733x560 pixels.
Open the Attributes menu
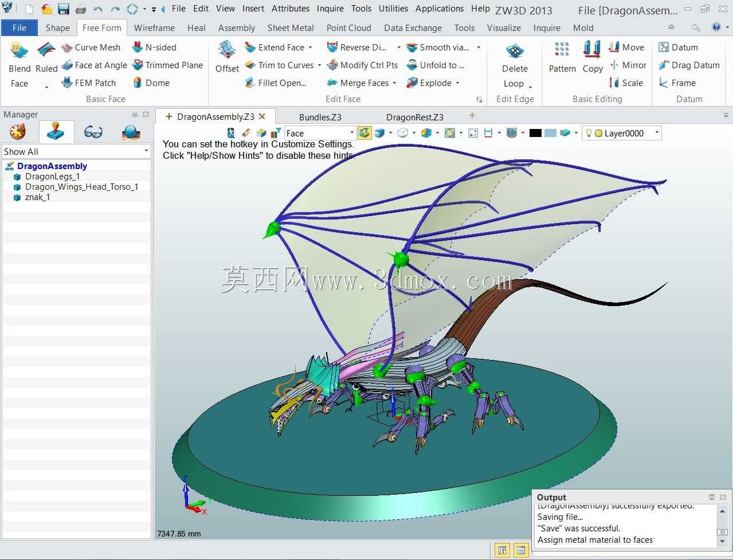click(290, 9)
